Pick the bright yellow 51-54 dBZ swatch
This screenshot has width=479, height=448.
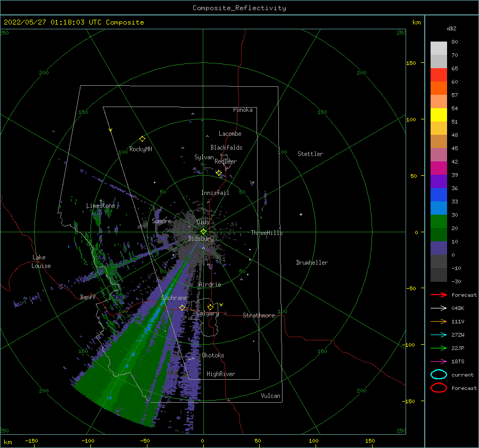coord(439,115)
